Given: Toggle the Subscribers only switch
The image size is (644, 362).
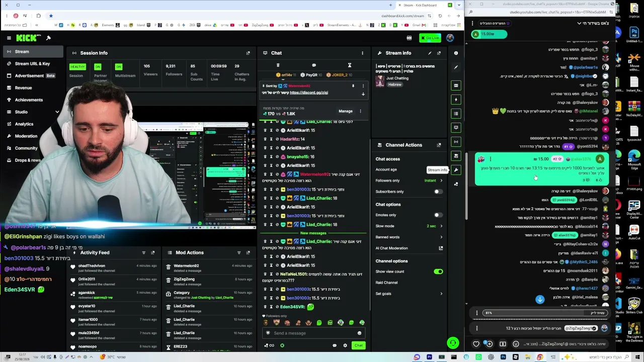Looking at the screenshot, I should coord(438,192).
